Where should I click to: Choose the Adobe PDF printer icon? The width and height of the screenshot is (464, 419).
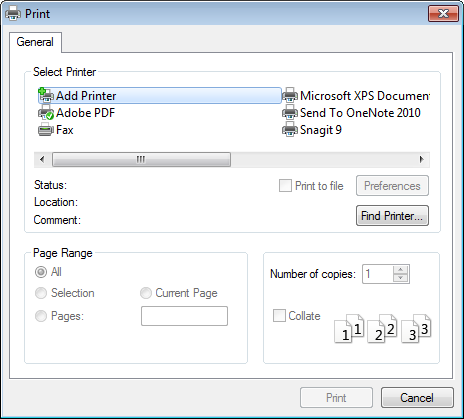(x=46, y=113)
